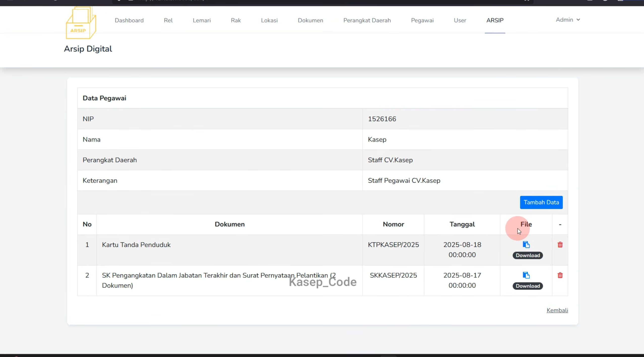
Task: Click the 2025-08-17 date cell
Action: (462, 280)
